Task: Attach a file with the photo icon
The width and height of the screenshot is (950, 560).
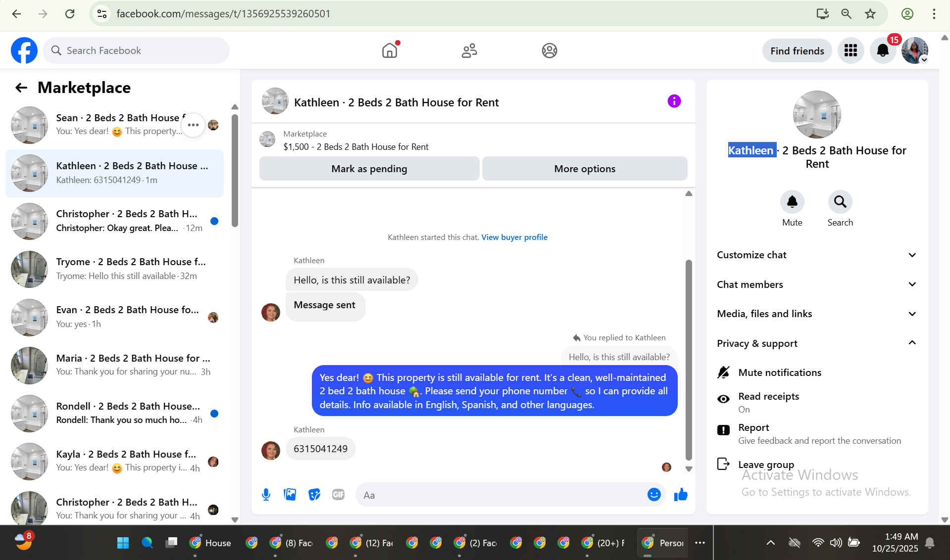Action: coord(290,495)
